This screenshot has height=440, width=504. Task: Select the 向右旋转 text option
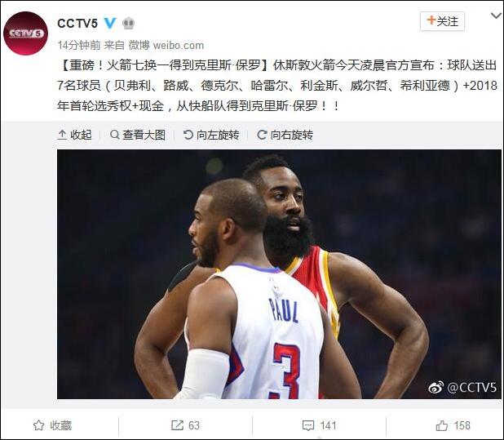coord(292,135)
